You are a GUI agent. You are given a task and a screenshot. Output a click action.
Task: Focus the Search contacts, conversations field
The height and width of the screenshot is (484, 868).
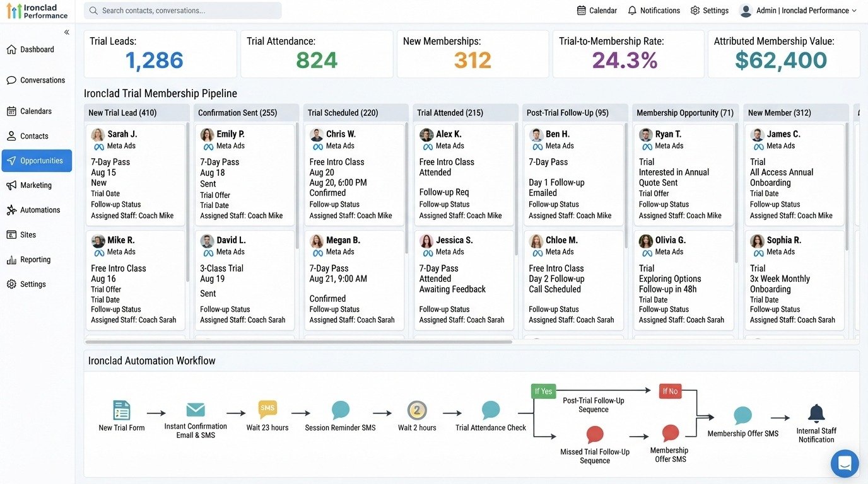point(183,11)
